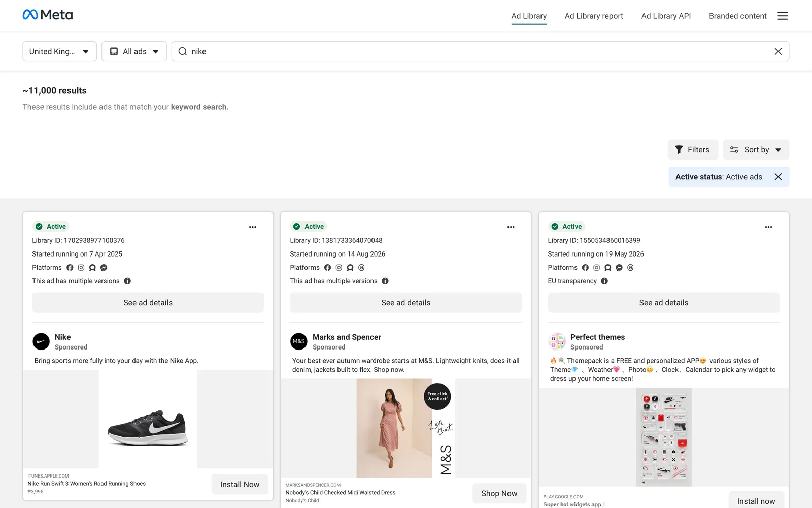
Task: Click the Meta logo
Action: coord(48,15)
